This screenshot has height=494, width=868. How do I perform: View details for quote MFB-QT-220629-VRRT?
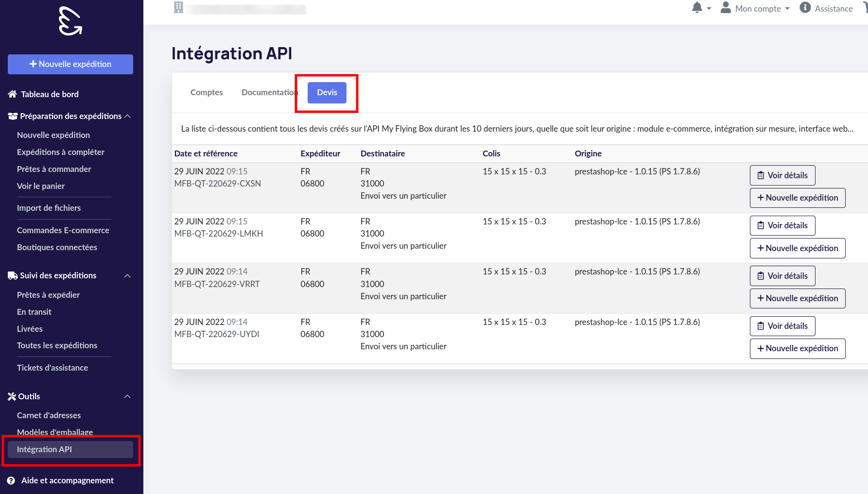(782, 276)
